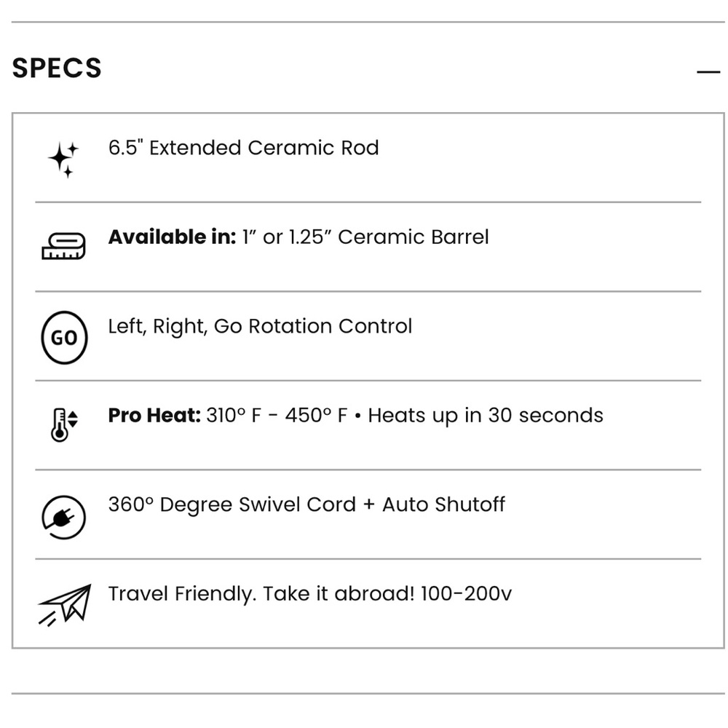Click the sparkle stars icon

coord(63,159)
